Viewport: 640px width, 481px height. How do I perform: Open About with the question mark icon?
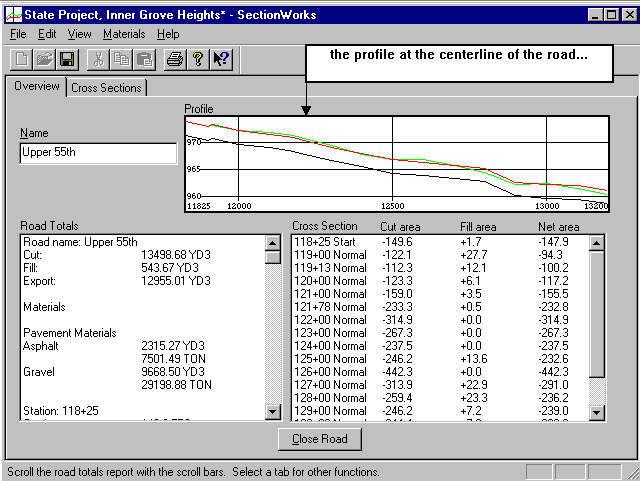[198, 59]
